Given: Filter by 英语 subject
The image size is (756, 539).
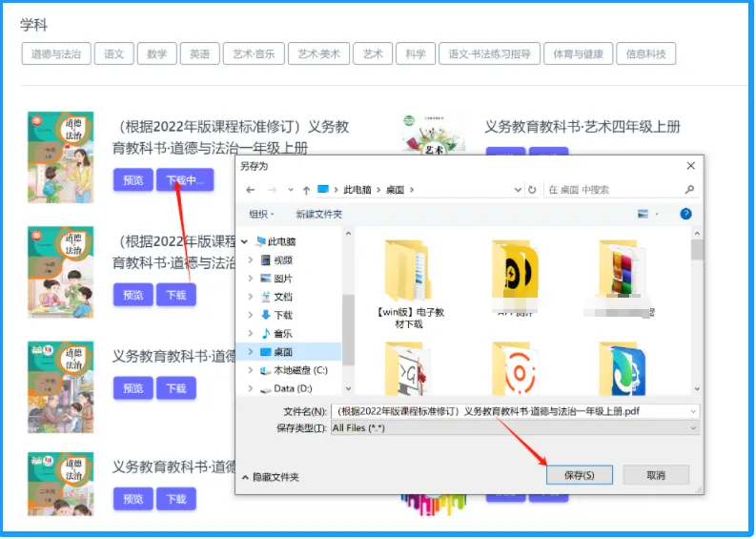Looking at the screenshot, I should 199,53.
